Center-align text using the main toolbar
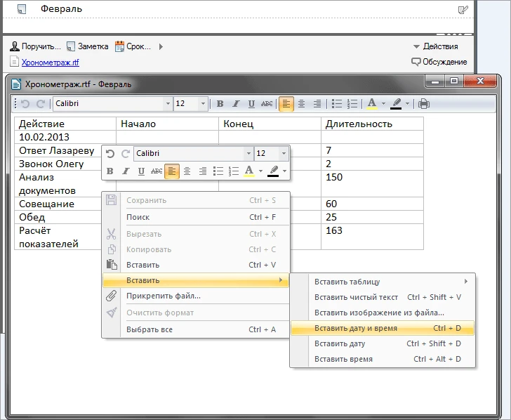The image size is (511, 420). (302, 104)
